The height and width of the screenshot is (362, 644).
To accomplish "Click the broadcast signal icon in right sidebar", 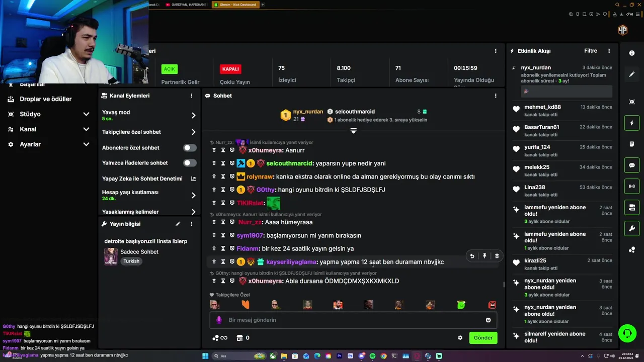I will tap(632, 187).
